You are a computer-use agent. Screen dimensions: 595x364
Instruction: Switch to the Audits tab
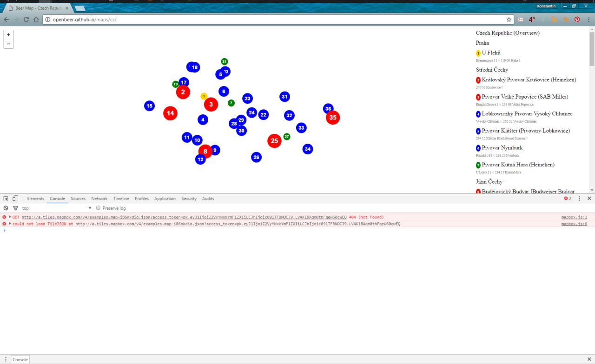pyautogui.click(x=208, y=199)
